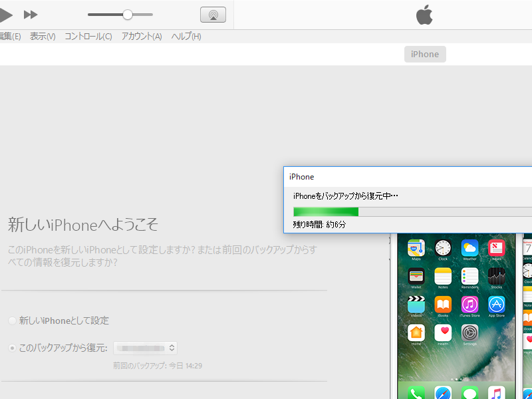This screenshot has width=532, height=399.
Task: Click the Health app icon on iPhone image
Action: coord(443,333)
